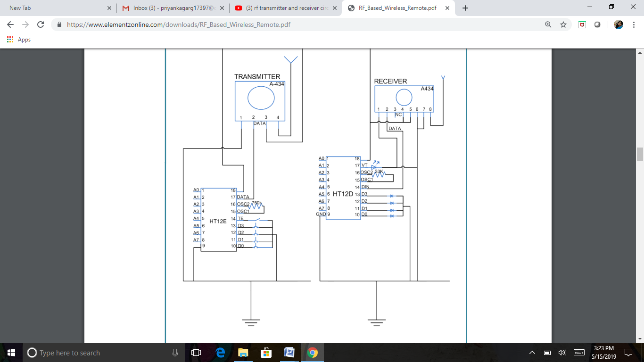Go forward to the next page
The width and height of the screenshot is (644, 362).
(25, 25)
